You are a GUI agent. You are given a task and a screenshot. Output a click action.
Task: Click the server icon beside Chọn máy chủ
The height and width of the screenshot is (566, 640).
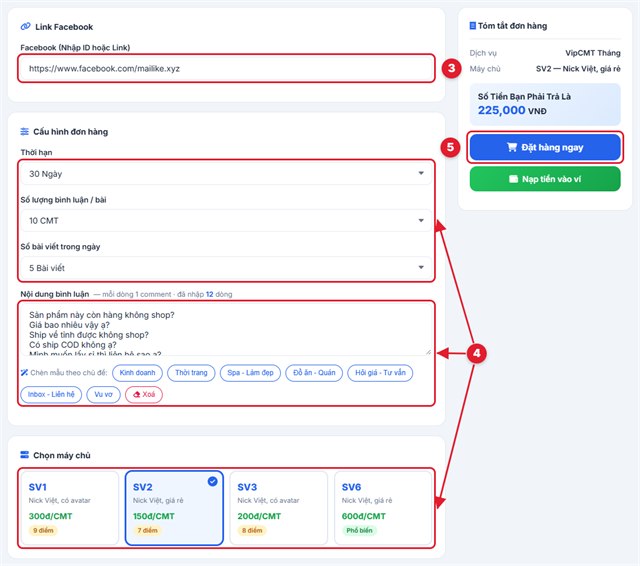tap(24, 455)
